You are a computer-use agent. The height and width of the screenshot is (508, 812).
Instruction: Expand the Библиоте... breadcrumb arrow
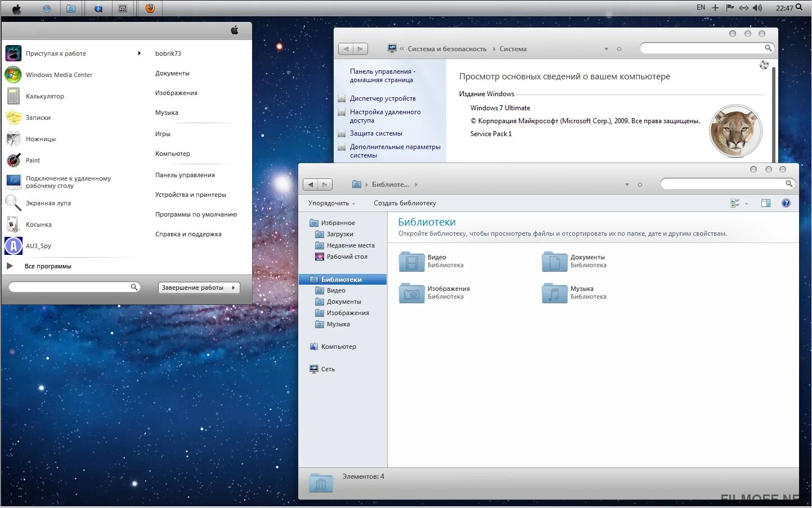pos(416,185)
